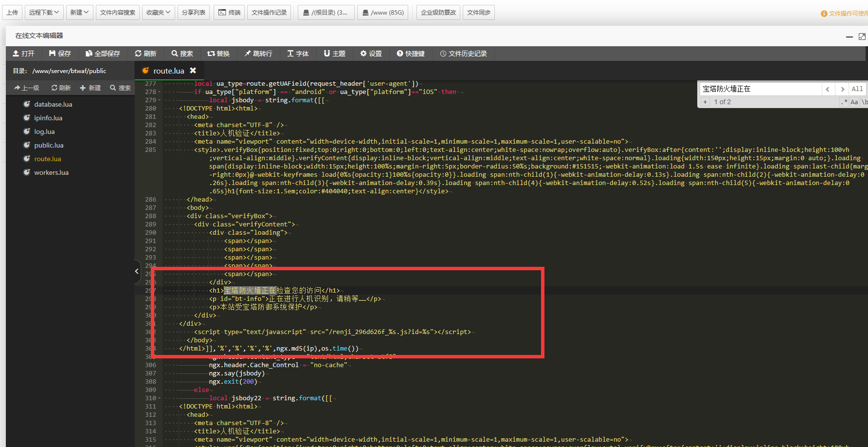Fold code at line 310
Screen dimensions: 868x447
point(159,398)
